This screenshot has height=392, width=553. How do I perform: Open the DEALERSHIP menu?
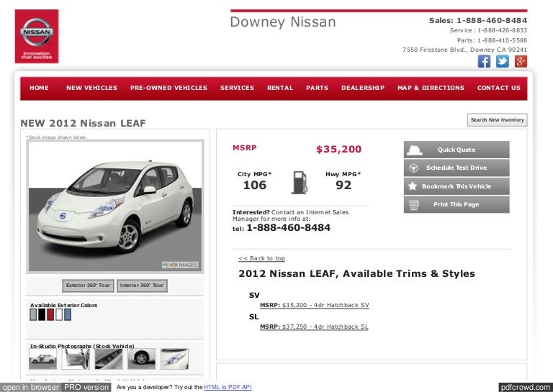tap(363, 88)
